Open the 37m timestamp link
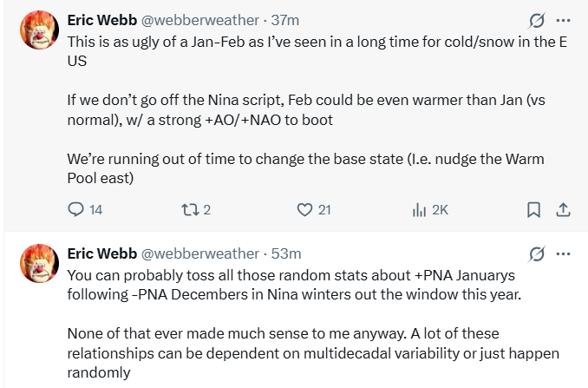Image resolution: width=588 pixels, height=388 pixels. [x=285, y=20]
